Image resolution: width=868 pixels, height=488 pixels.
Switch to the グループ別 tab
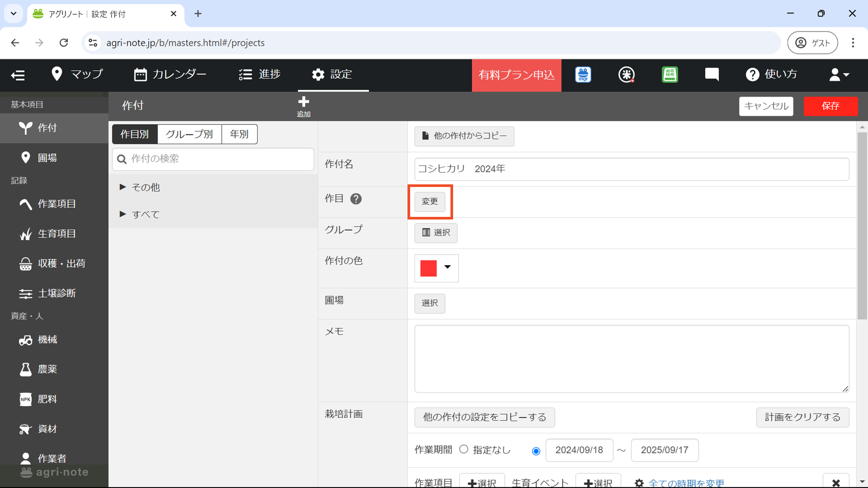pos(189,134)
